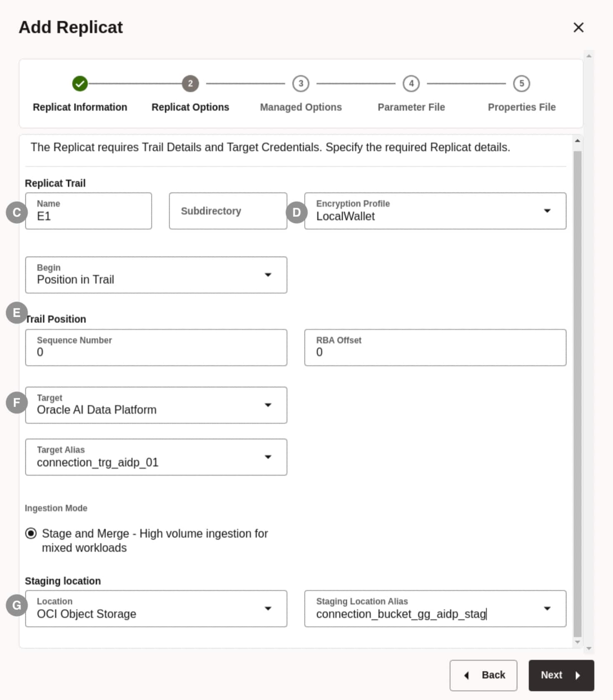Select Stage and Merge ingestion mode radio
613x700 pixels.
click(31, 533)
